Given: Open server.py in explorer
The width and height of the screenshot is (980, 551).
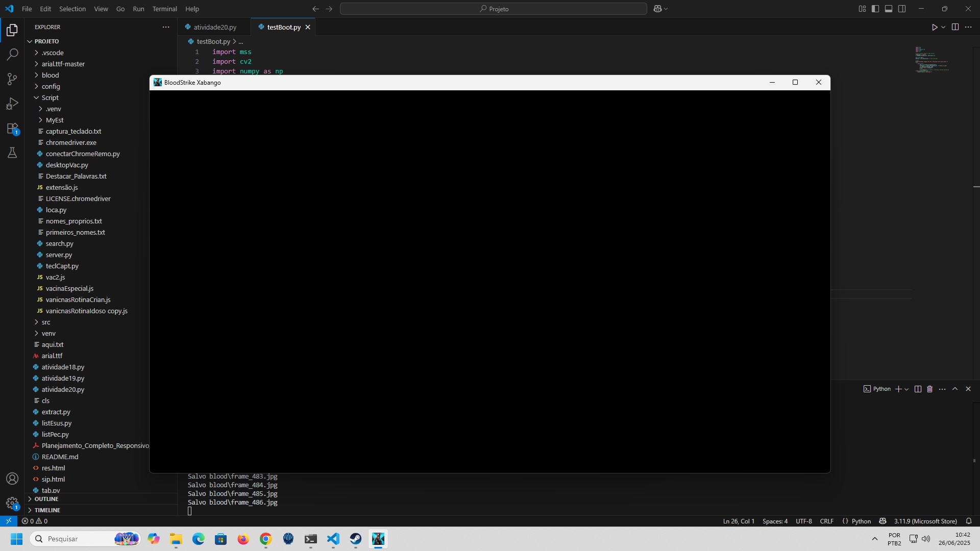Looking at the screenshot, I should pyautogui.click(x=59, y=255).
